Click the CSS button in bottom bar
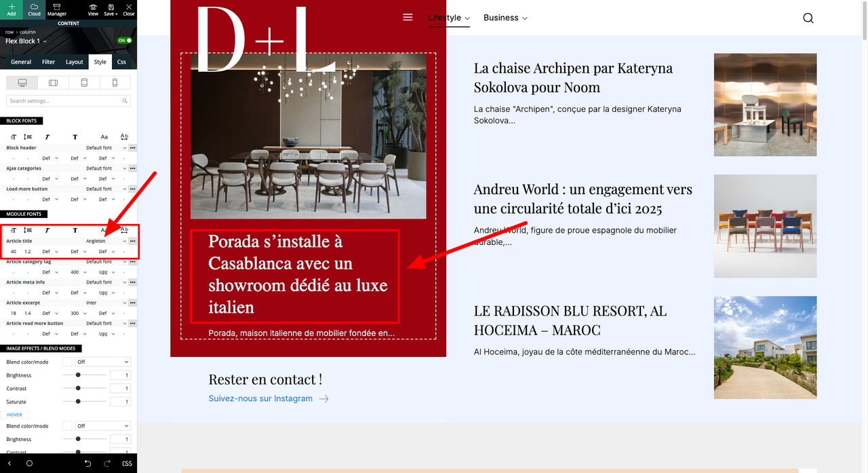The height and width of the screenshot is (473, 868). coord(127,463)
